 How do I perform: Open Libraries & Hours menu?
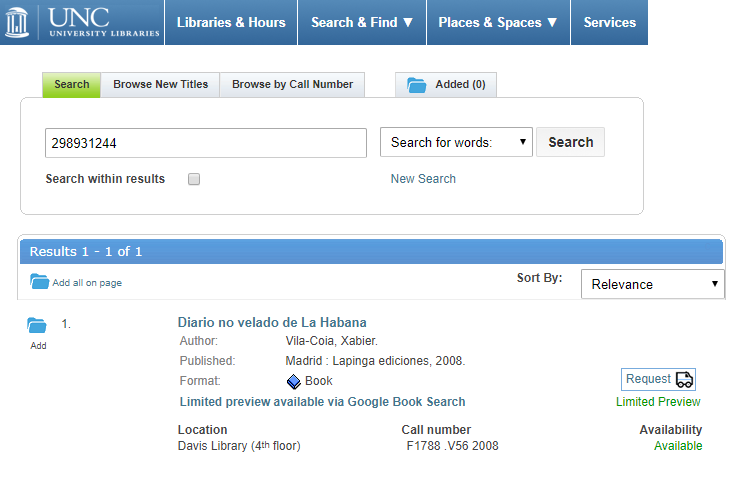click(231, 22)
